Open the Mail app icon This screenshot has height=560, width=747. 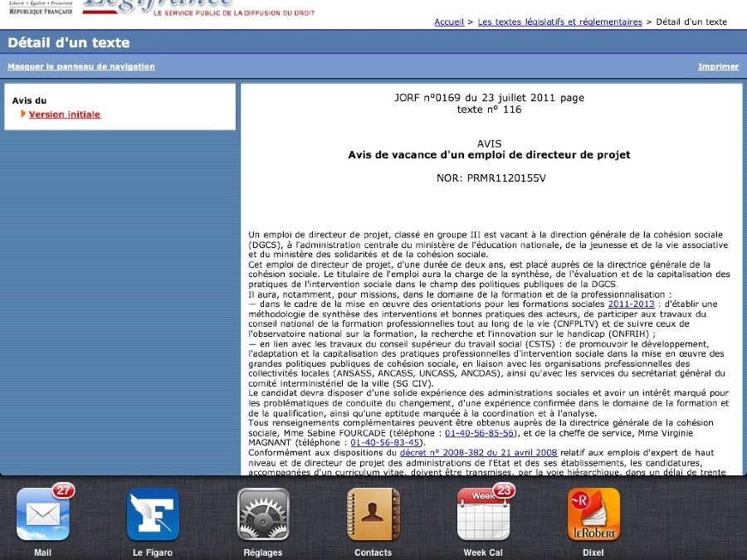[x=42, y=514]
